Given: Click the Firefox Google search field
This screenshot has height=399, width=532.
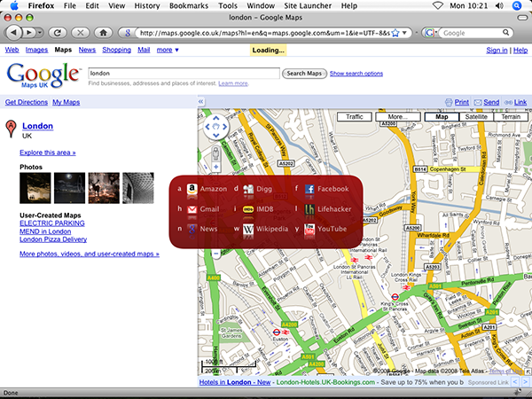Looking at the screenshot, I should [x=471, y=33].
